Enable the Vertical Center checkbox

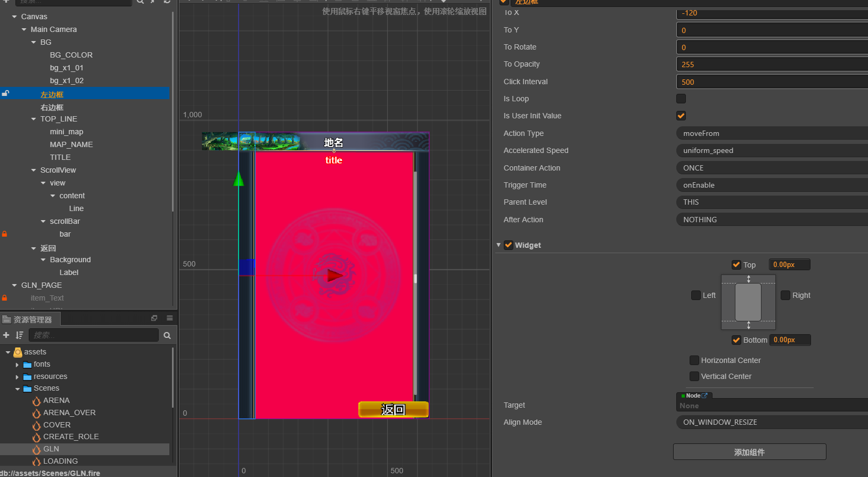click(694, 376)
